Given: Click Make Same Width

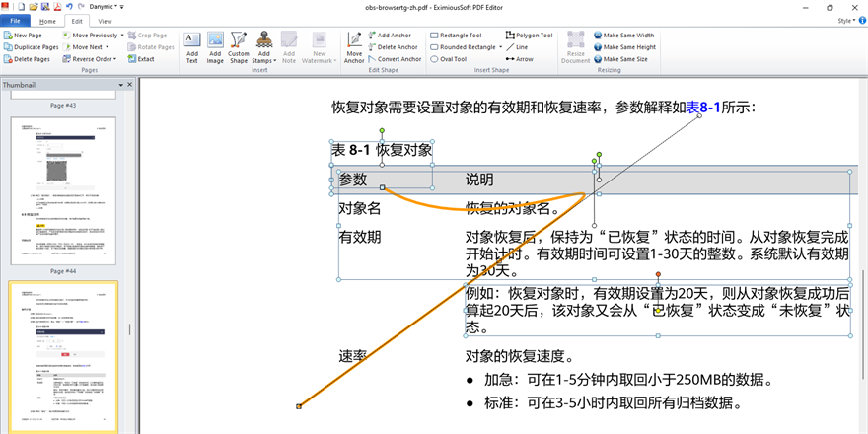Looking at the screenshot, I should coord(624,36).
